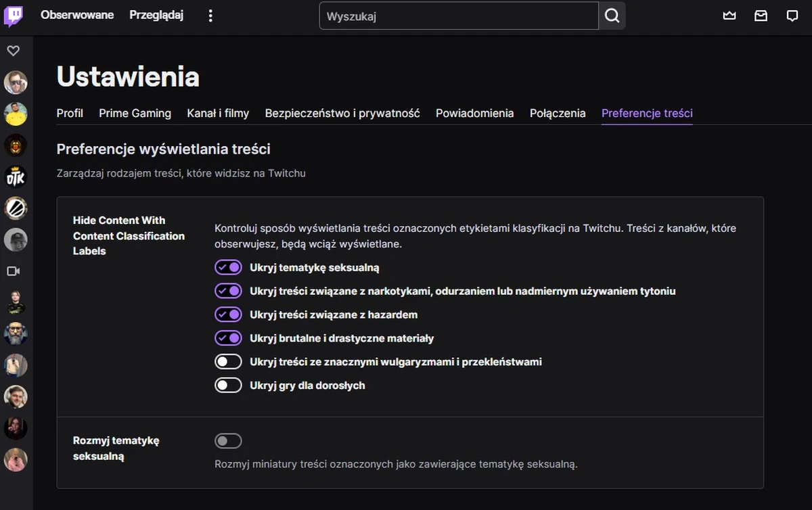
Task: Enable 'Ukryj gry dla dorosłych'
Action: [x=228, y=385]
